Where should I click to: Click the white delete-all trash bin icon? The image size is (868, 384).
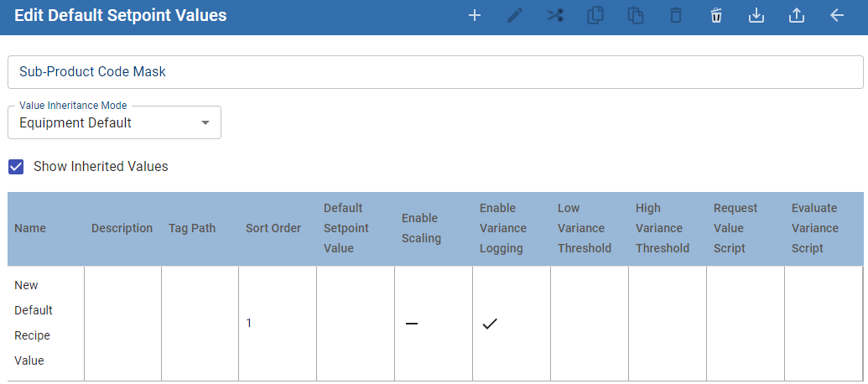click(716, 16)
